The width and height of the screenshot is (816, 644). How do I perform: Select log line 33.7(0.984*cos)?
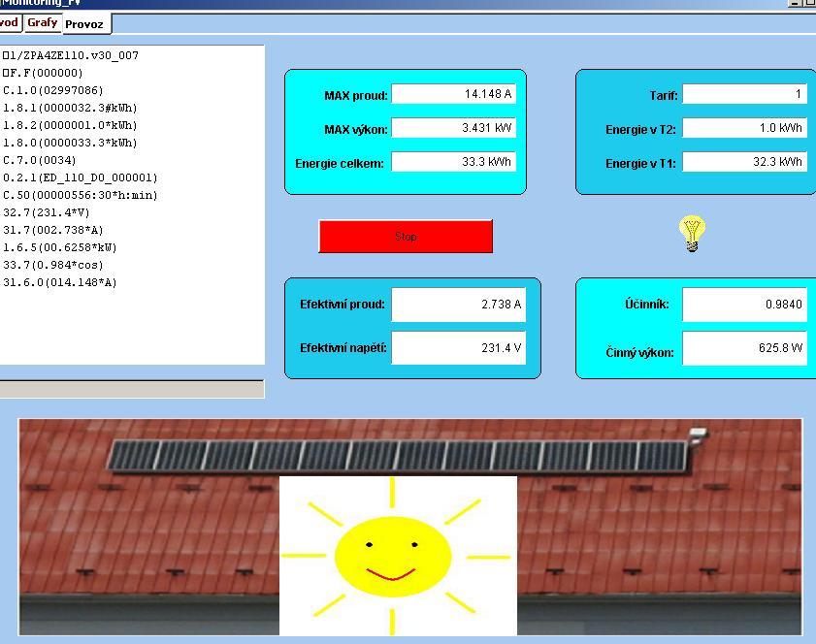pyautogui.click(x=53, y=266)
